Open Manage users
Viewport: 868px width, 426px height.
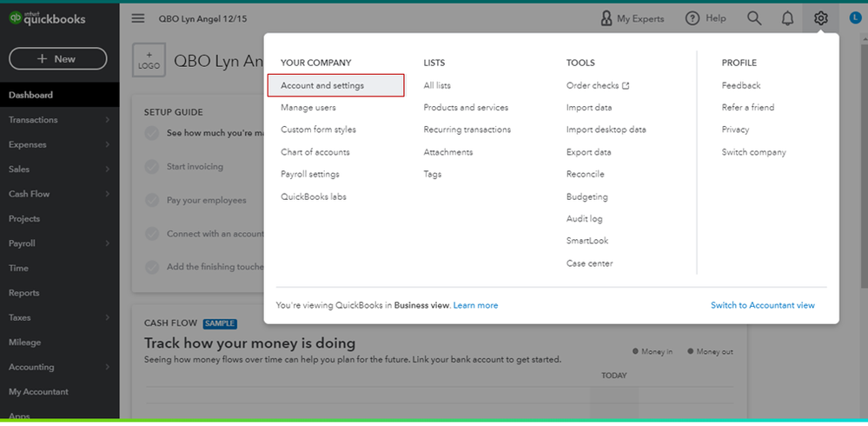coord(308,108)
